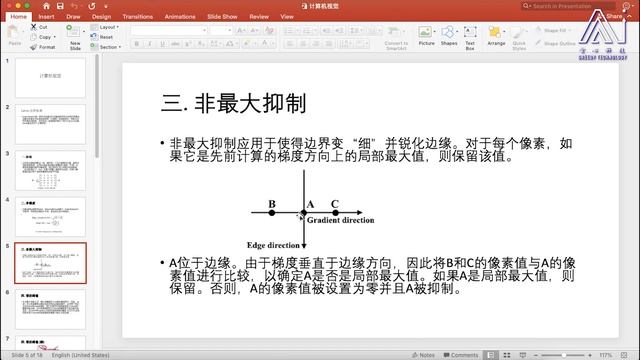The image size is (640, 360).
Task: Switch to Slide Sorter view
Action: (x=507, y=355)
